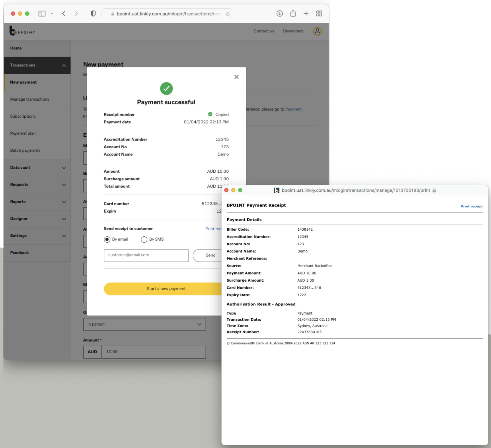The width and height of the screenshot is (491, 448).
Task: Select the By email receipt option
Action: (x=107, y=239)
